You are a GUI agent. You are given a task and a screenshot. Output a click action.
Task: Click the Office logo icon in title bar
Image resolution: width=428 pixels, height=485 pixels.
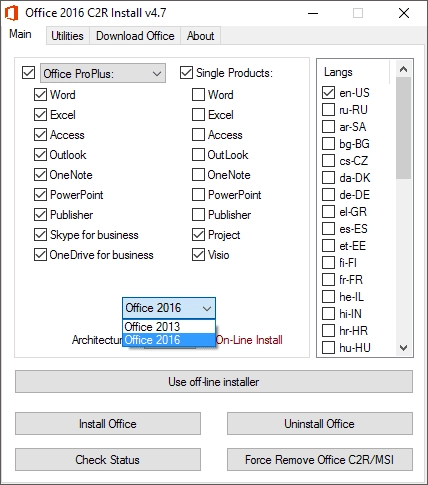pos(12,13)
